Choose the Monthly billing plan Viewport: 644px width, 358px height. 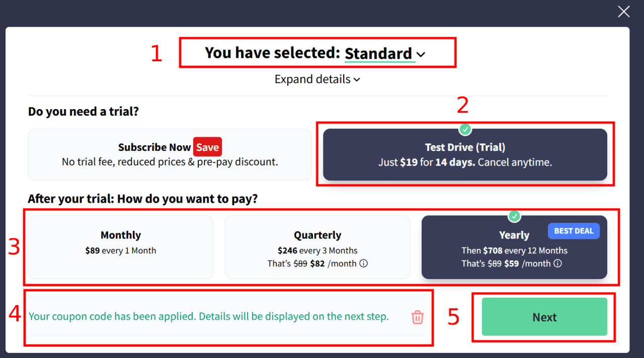coord(121,247)
